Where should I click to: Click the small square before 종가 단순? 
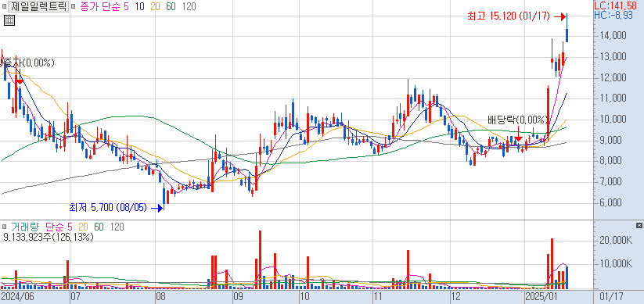(x=73, y=6)
